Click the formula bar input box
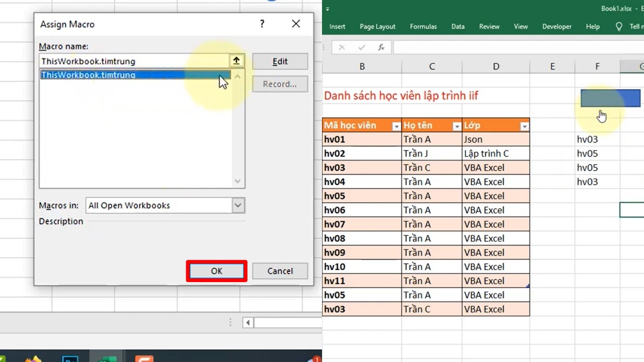Screen dimensions: 644x362 [518, 48]
